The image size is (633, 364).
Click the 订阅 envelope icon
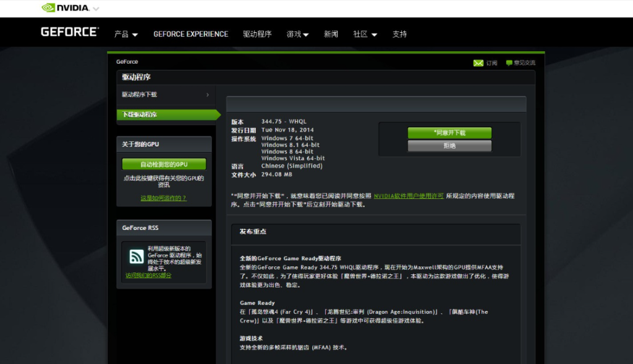479,62
